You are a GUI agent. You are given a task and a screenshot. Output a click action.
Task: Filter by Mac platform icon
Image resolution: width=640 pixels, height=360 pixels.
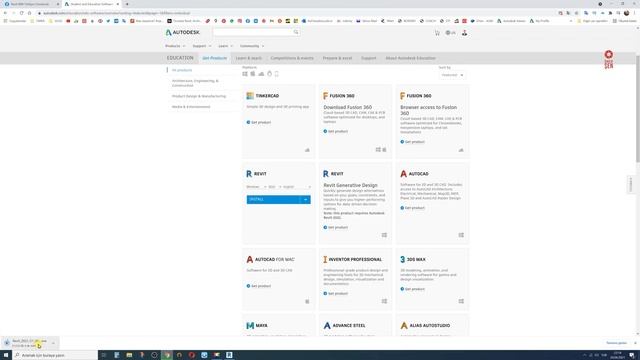[253, 74]
